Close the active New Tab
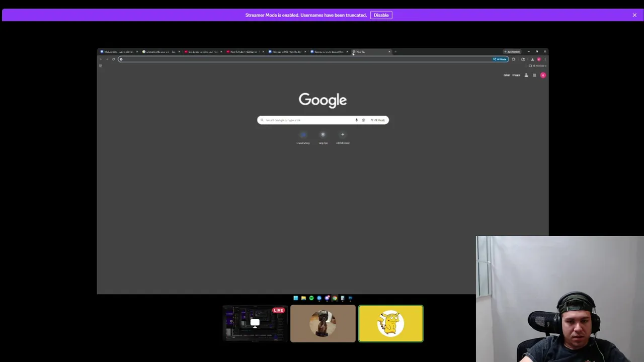This screenshot has height=362, width=644. click(389, 52)
